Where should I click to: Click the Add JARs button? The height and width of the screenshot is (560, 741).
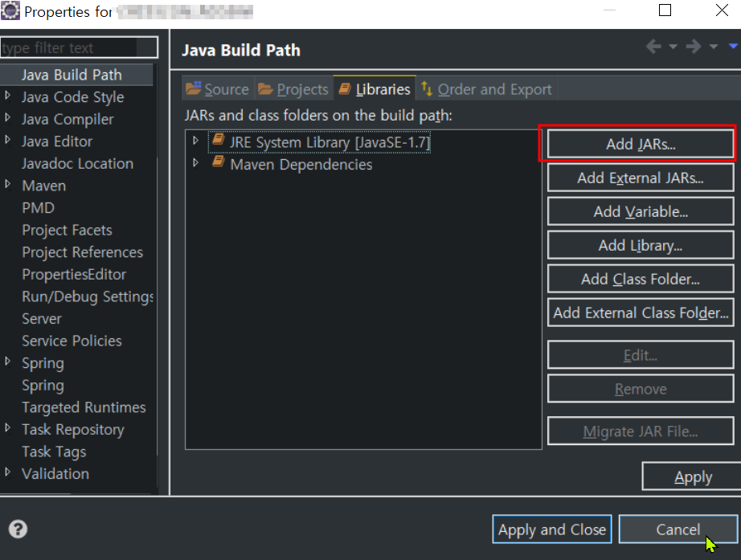(641, 144)
